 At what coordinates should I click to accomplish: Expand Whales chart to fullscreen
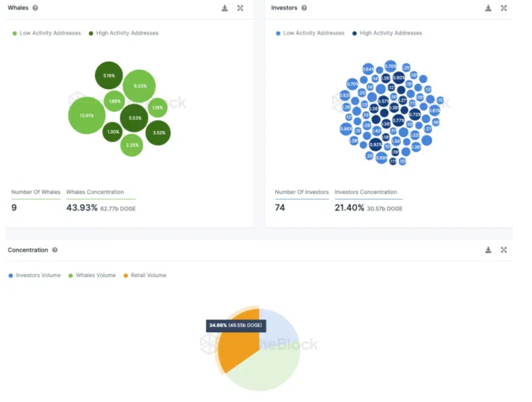tap(240, 8)
